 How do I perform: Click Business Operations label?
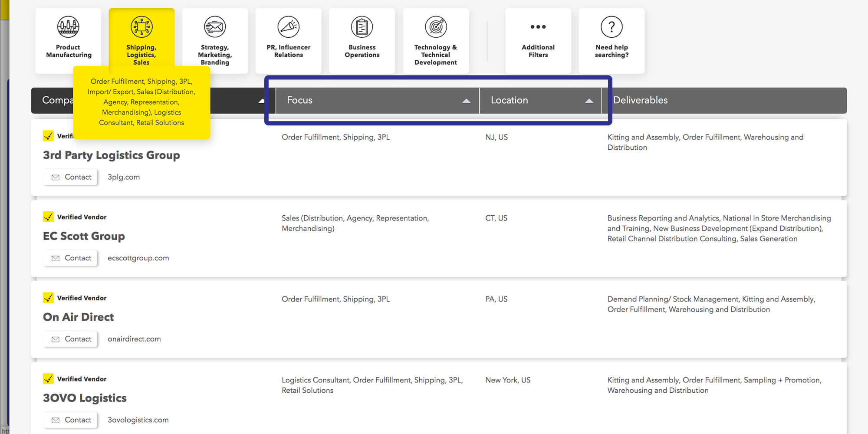[362, 51]
